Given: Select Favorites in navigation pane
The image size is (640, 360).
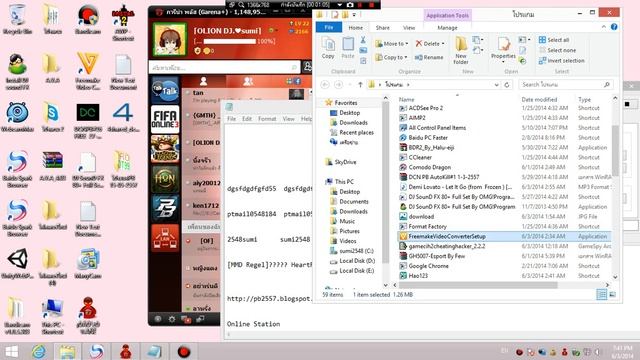Looking at the screenshot, I should [346, 103].
